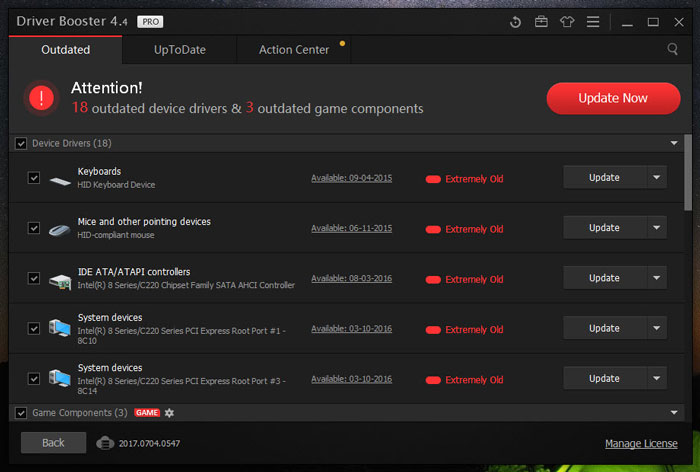Open Available: 06-11-2015 link
700x472 pixels.
[x=352, y=228]
